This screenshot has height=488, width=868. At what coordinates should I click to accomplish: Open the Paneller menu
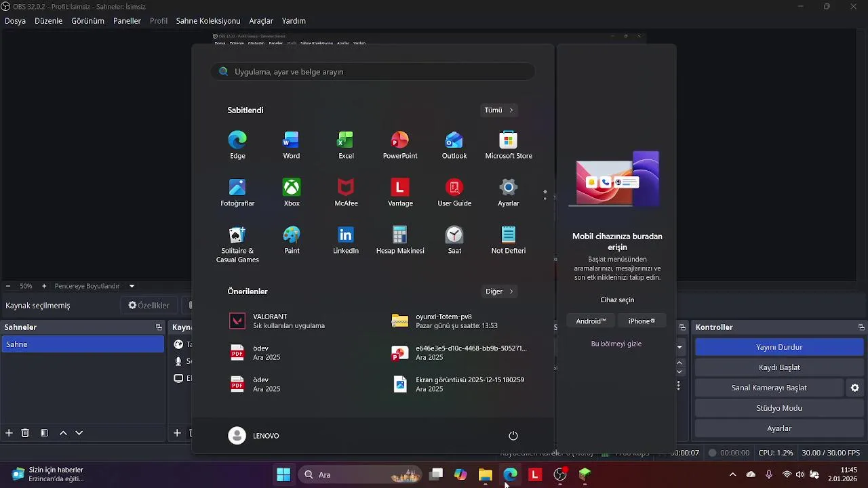pyautogui.click(x=127, y=21)
